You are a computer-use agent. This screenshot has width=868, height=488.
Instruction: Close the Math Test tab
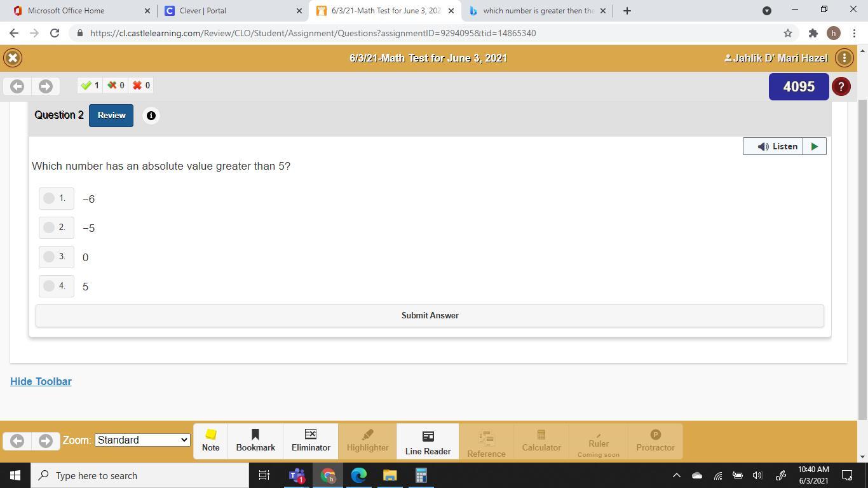pos(451,11)
